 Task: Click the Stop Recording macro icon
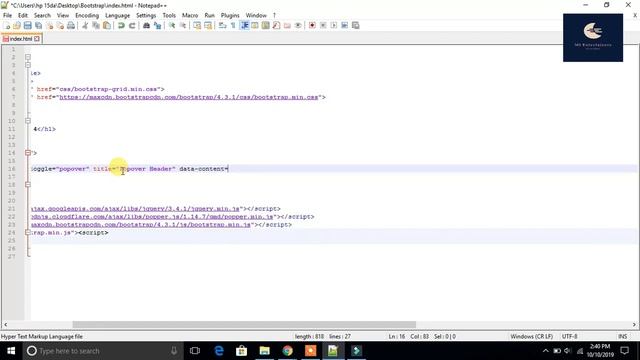coord(323,25)
